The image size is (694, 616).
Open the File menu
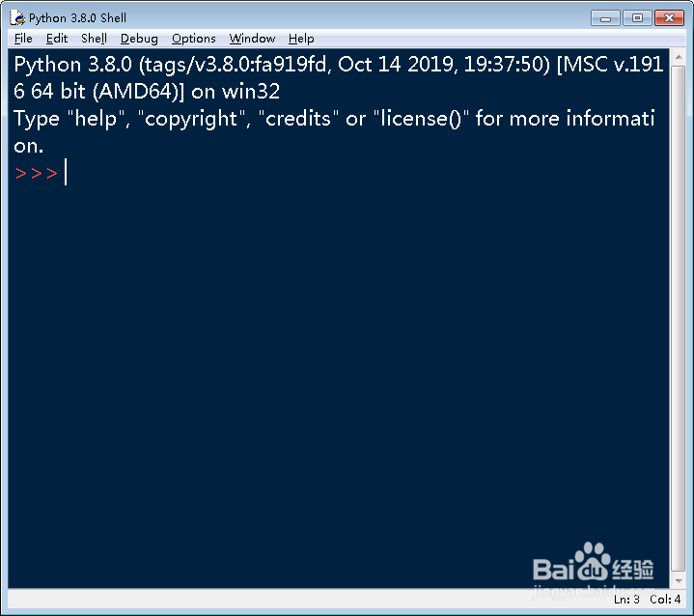click(x=23, y=39)
